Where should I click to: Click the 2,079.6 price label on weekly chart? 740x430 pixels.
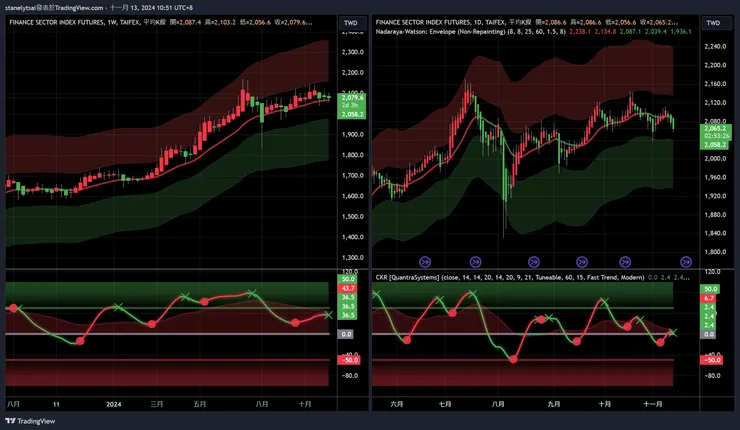click(x=353, y=98)
